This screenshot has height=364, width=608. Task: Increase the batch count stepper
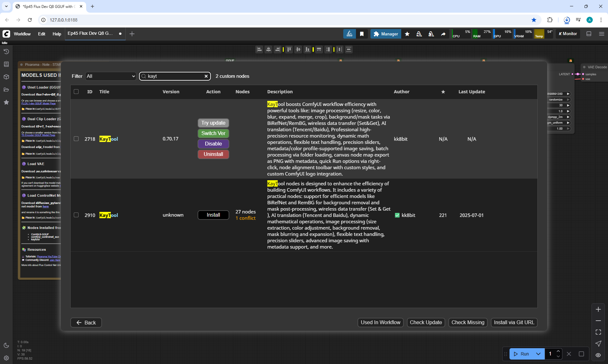click(x=558, y=351)
